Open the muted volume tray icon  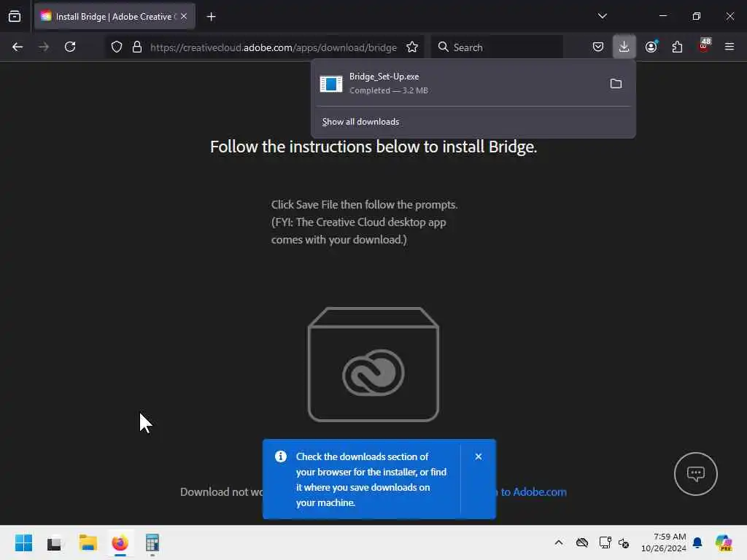point(624,542)
